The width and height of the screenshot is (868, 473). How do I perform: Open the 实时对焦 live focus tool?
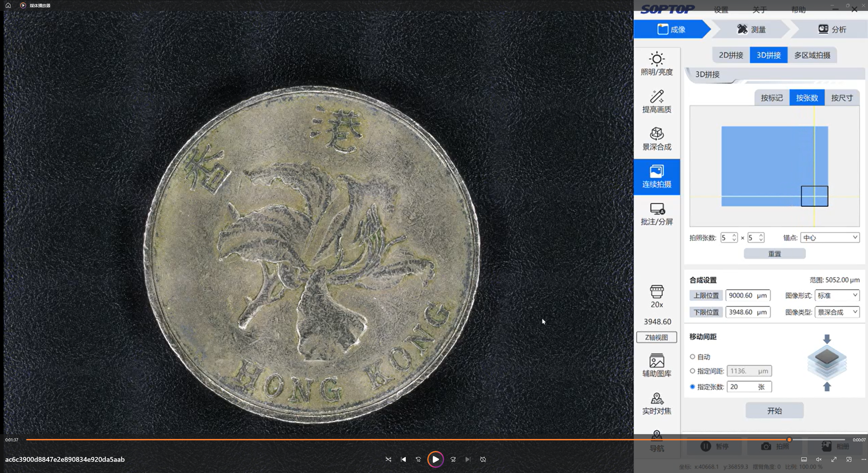click(657, 403)
